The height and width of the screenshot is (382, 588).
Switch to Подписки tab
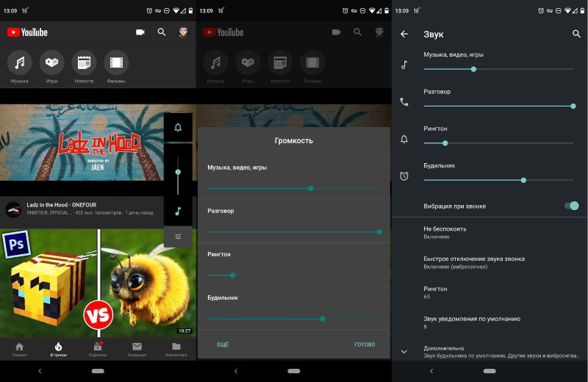(98, 350)
